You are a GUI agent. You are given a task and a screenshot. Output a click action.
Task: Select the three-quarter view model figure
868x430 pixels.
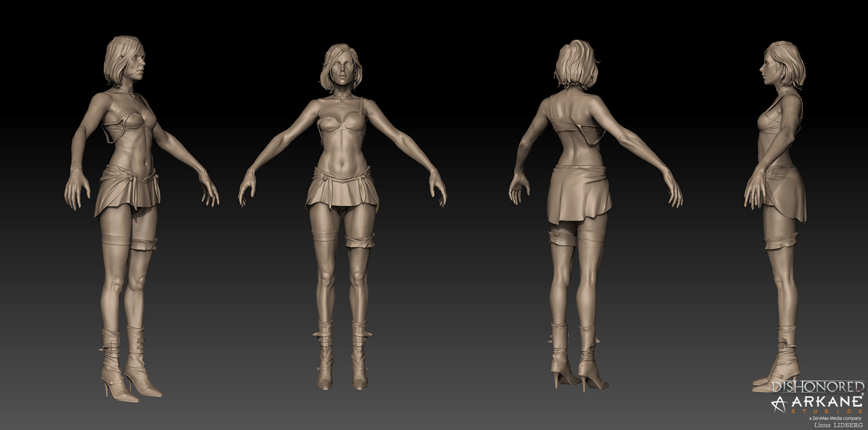point(142,218)
